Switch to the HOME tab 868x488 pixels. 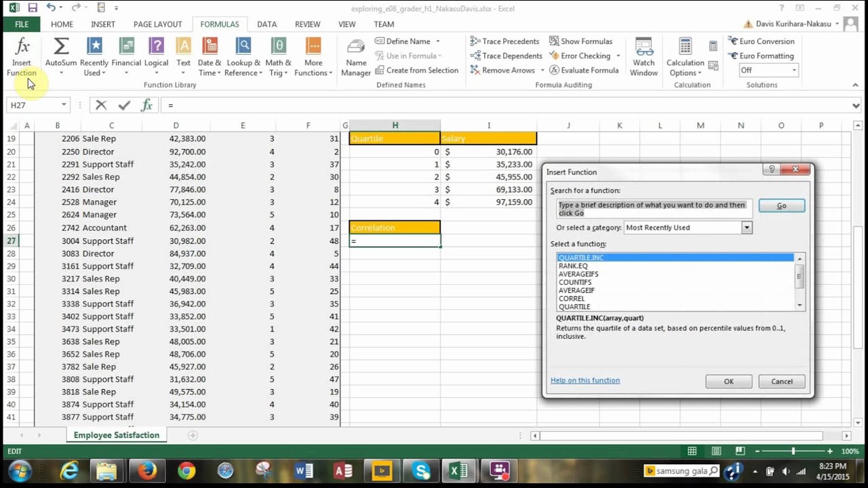click(x=62, y=24)
